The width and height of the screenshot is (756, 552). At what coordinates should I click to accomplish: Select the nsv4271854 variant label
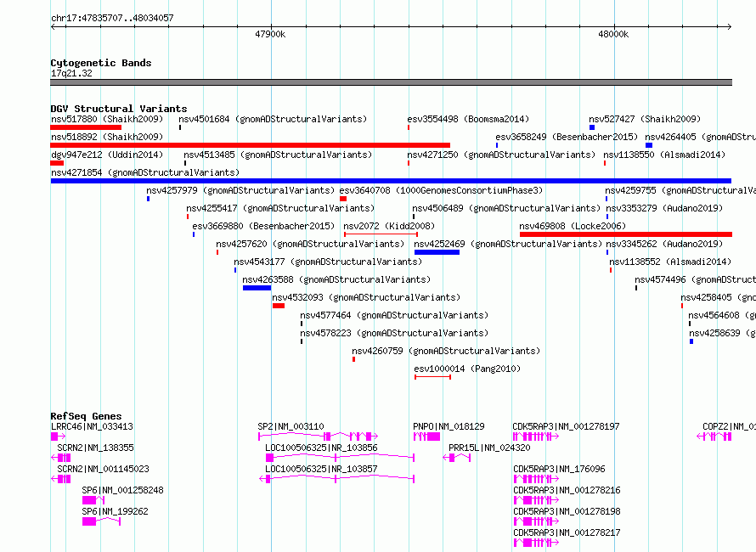[x=145, y=172]
